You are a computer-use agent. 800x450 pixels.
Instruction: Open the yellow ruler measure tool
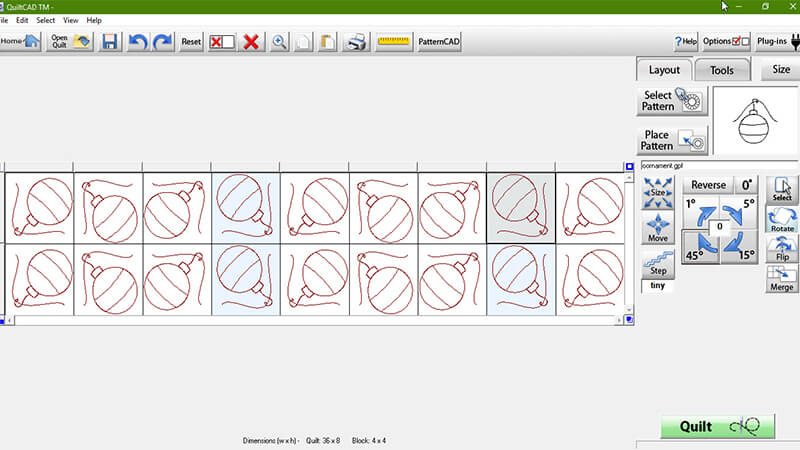tap(394, 42)
